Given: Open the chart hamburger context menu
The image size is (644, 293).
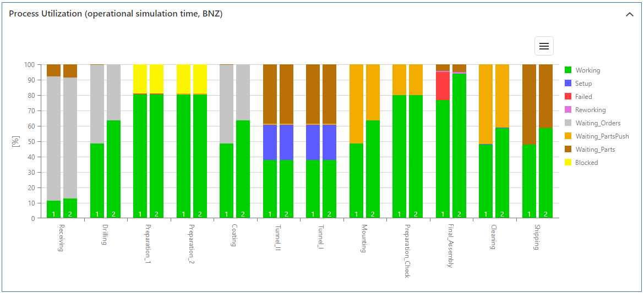Looking at the screenshot, I should point(544,46).
